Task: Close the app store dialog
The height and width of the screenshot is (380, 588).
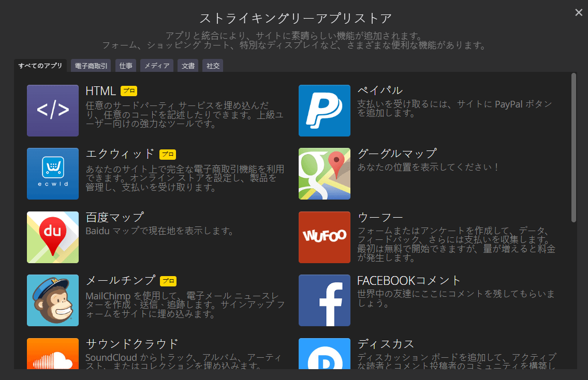Action: pyautogui.click(x=579, y=12)
